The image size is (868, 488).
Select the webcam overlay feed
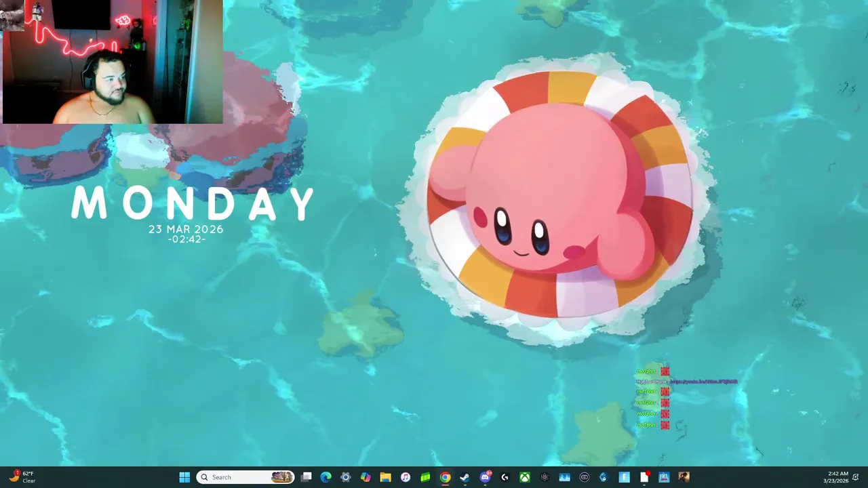(111, 62)
